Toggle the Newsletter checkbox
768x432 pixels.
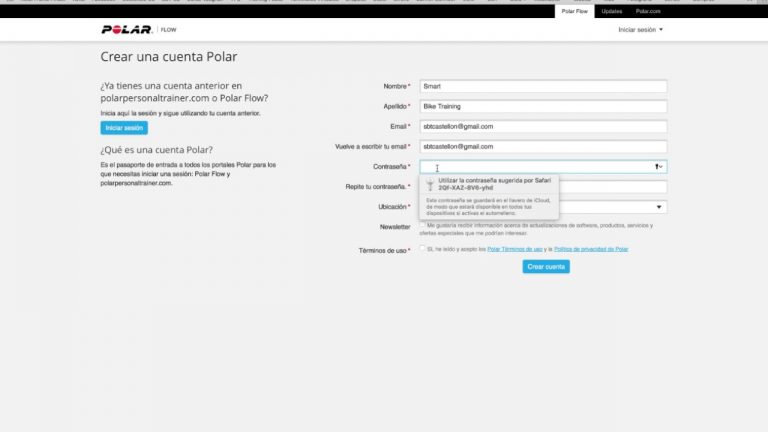[422, 225]
